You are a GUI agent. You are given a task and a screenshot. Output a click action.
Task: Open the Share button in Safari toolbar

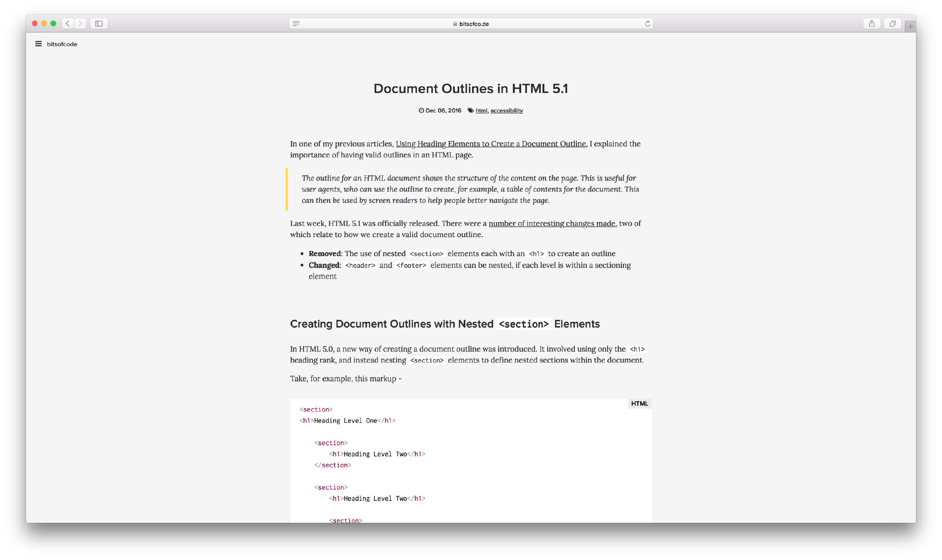tap(871, 24)
